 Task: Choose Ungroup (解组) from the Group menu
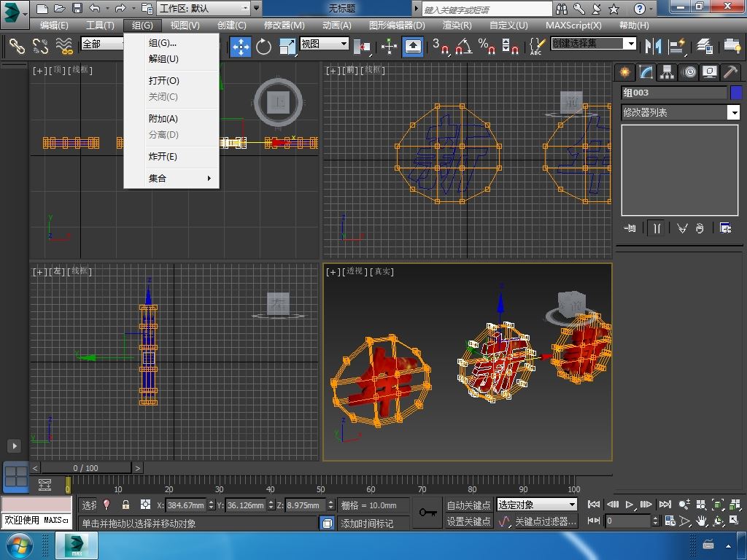tap(163, 59)
